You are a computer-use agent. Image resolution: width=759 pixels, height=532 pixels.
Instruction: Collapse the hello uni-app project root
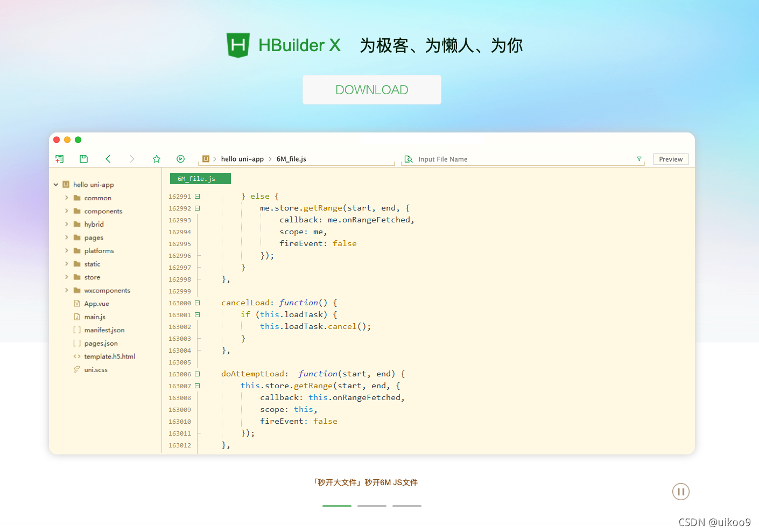tap(56, 185)
